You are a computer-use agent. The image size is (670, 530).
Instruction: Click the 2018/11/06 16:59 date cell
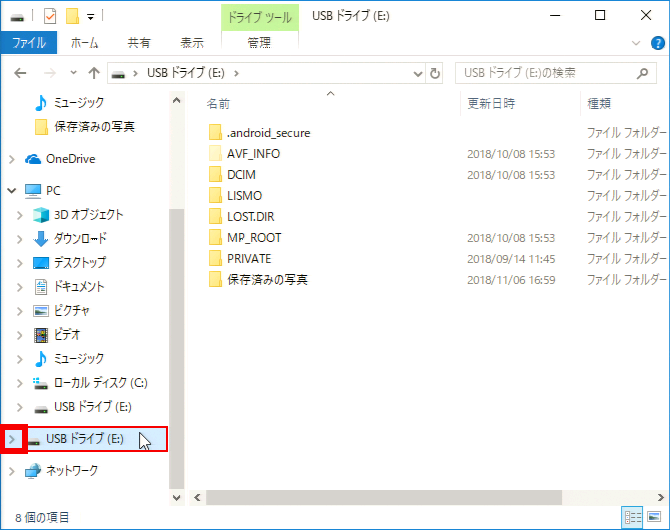tap(511, 280)
